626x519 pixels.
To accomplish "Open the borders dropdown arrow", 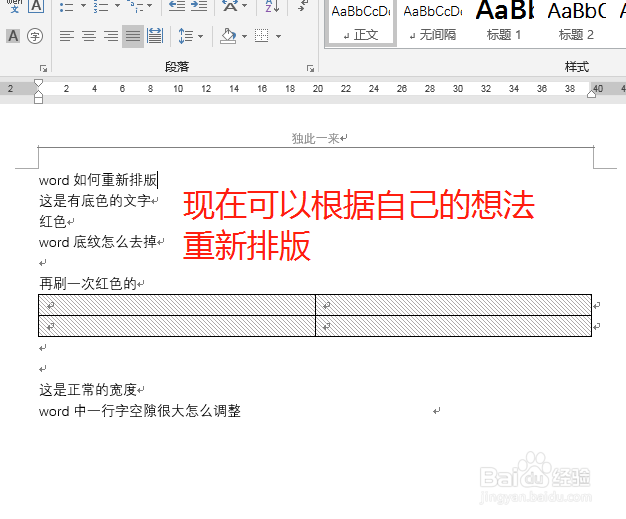I will coord(278,36).
